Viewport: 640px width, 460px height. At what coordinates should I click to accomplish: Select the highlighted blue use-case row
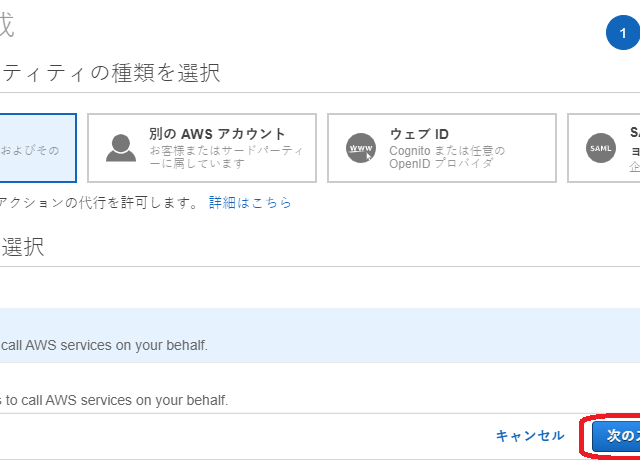pos(300,335)
